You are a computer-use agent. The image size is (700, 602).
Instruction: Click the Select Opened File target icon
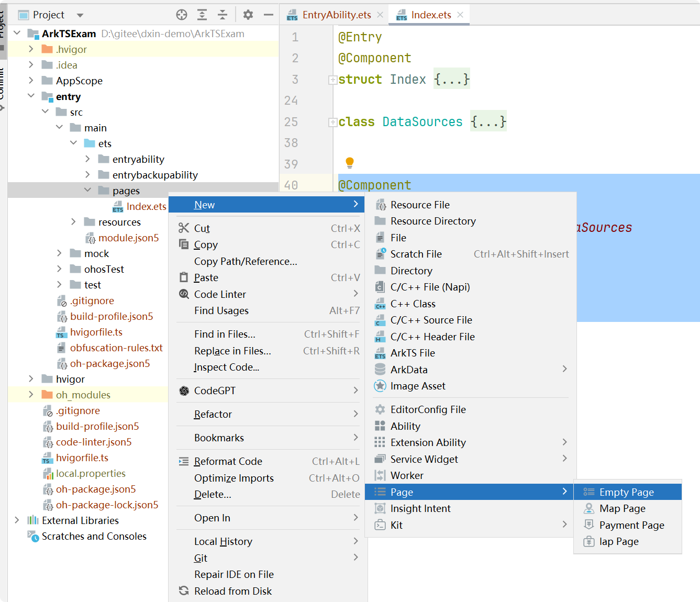(182, 15)
